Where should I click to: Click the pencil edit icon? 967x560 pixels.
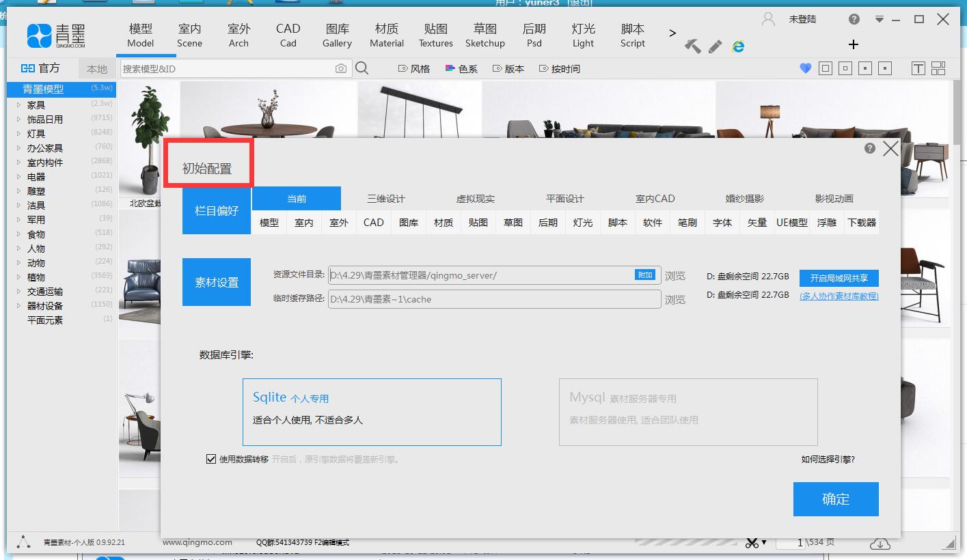(716, 46)
